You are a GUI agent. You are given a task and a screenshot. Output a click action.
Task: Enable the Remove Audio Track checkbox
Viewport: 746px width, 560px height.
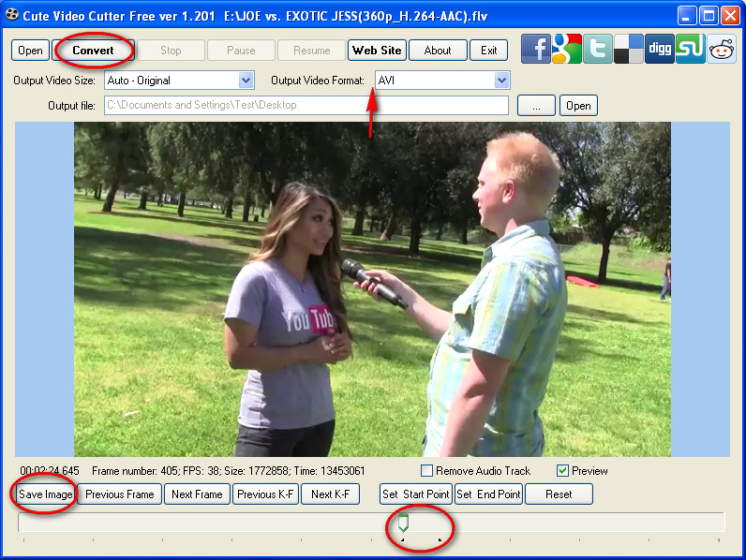(x=427, y=471)
